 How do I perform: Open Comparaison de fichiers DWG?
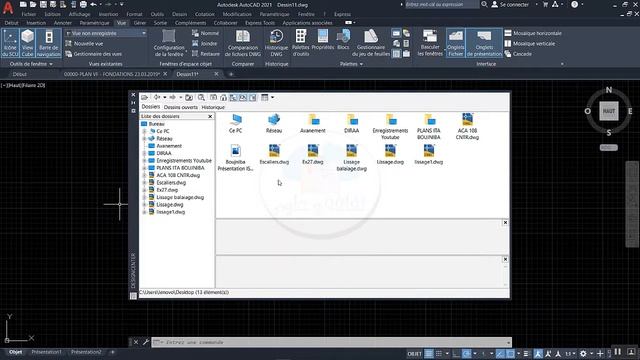point(243,43)
